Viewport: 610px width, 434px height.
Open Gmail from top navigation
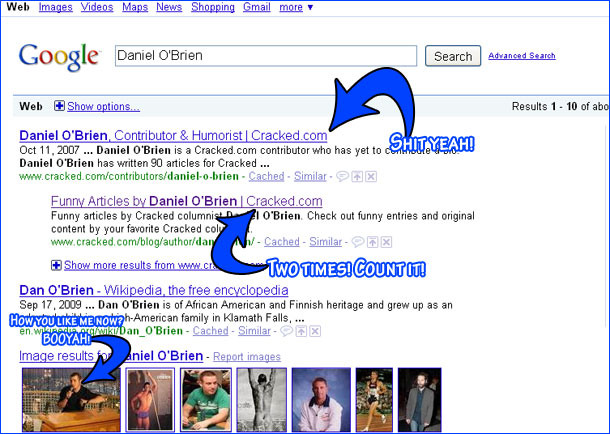[257, 7]
